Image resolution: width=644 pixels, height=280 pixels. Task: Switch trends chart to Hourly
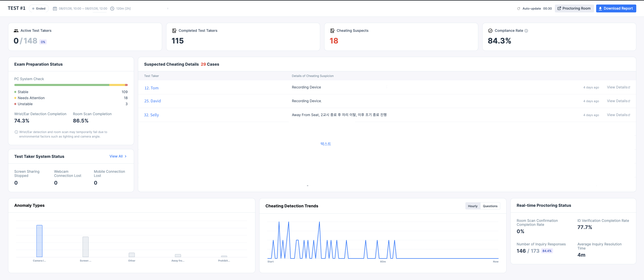click(x=473, y=206)
